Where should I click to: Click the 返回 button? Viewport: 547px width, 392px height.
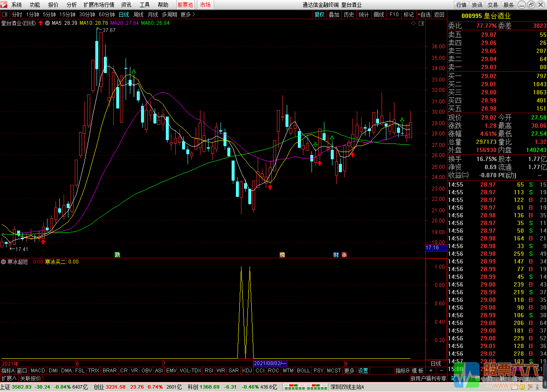coord(439,15)
